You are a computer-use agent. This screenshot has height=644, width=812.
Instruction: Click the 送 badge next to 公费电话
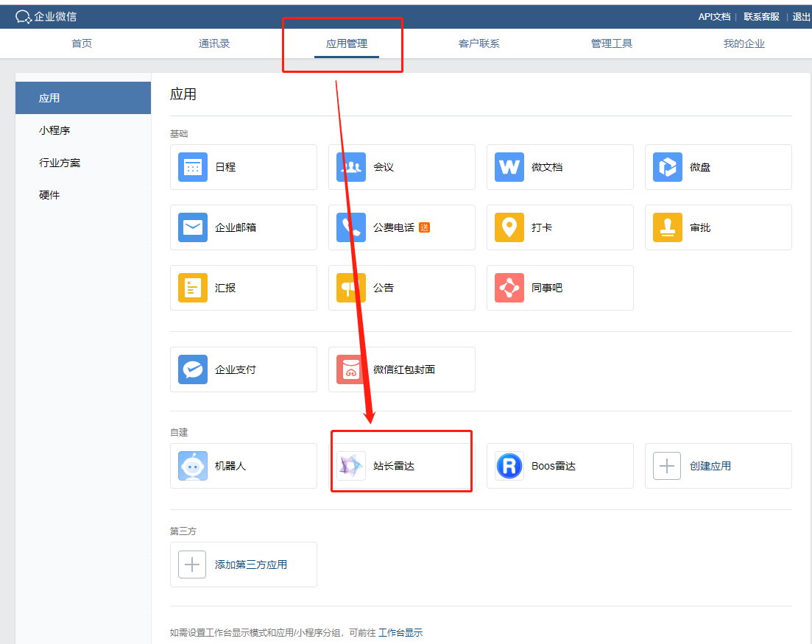tap(424, 227)
